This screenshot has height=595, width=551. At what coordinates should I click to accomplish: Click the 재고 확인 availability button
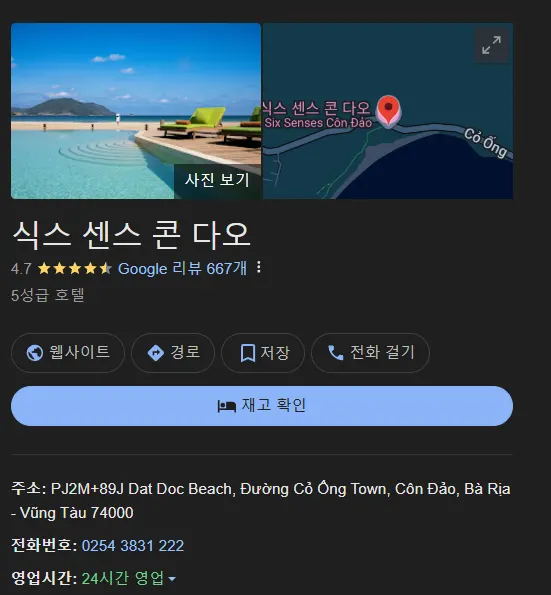pos(262,406)
